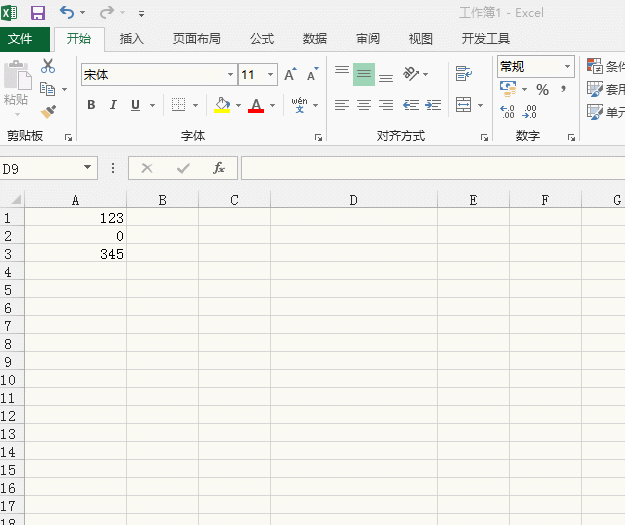Increase font size with large A icon
Image resolution: width=625 pixels, height=525 pixels.
(x=290, y=74)
